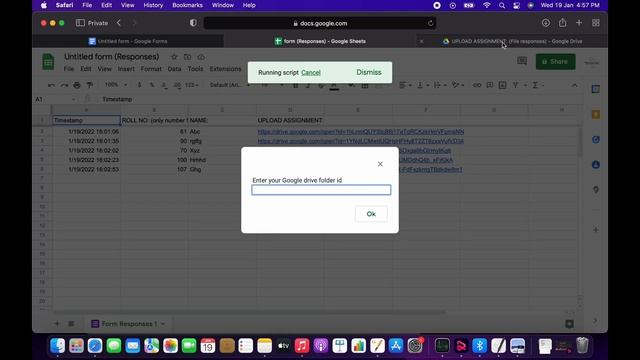Viewport: 640px width, 360px height.
Task: Open the File menu in Sheets
Action: 69,69
